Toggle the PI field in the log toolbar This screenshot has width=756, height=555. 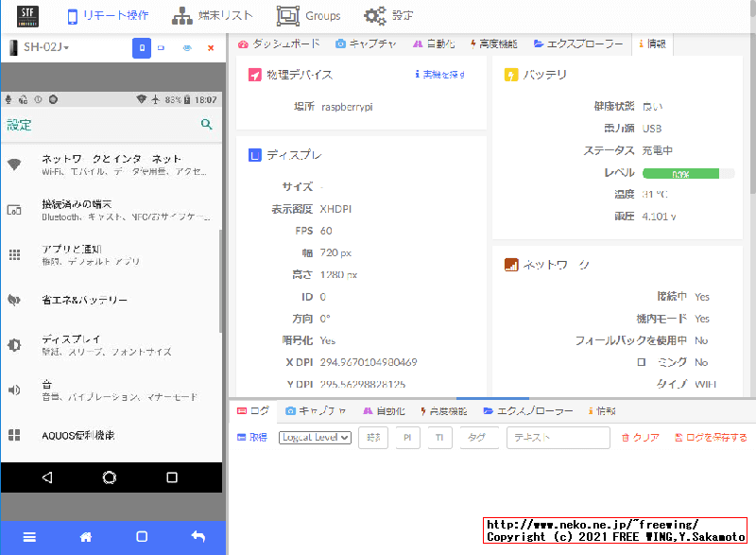[406, 437]
